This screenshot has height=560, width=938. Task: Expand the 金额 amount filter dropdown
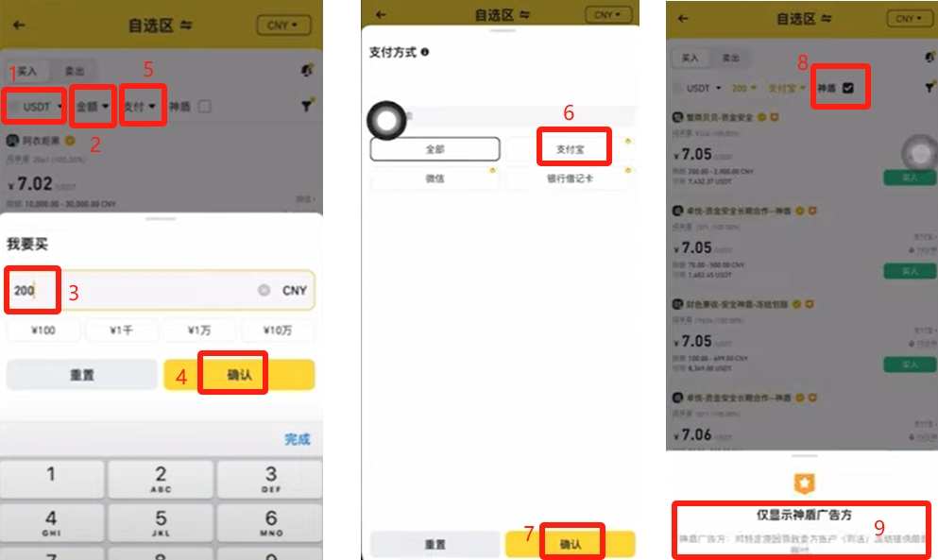click(93, 107)
